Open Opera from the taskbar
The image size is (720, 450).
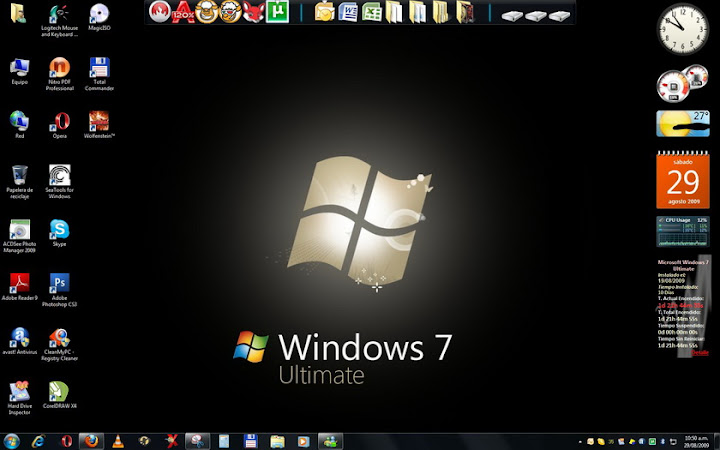(67, 441)
